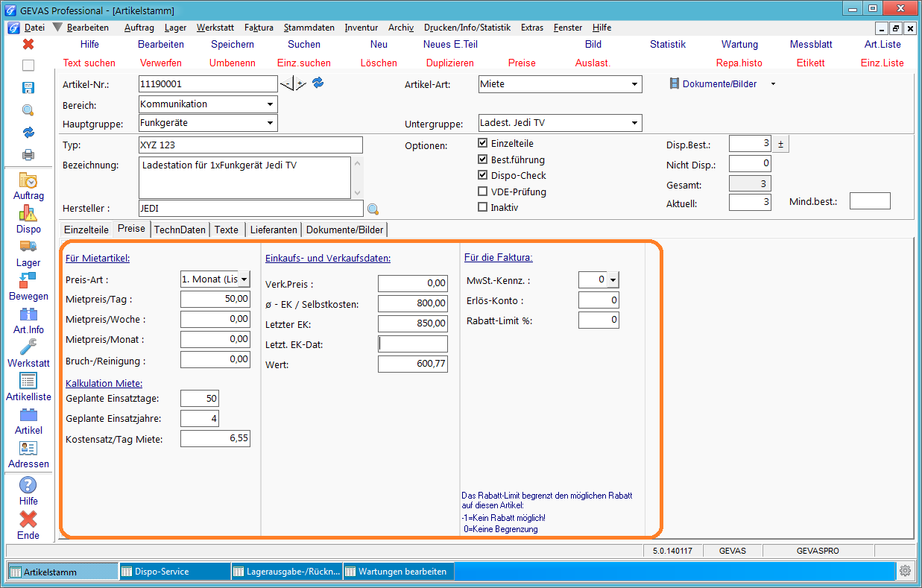The height and width of the screenshot is (588, 922).
Task: Click into the Mietpreis/Tag field
Action: coord(215,299)
